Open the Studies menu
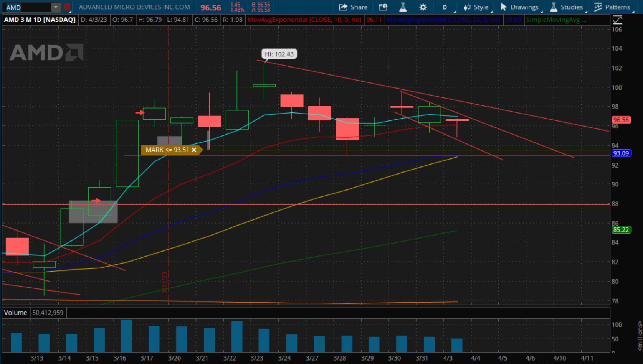 pyautogui.click(x=567, y=7)
